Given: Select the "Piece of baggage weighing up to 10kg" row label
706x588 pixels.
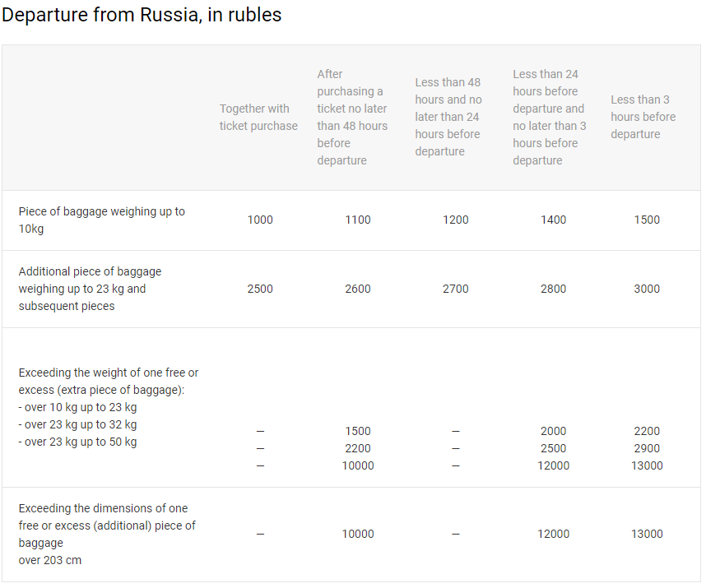Looking at the screenshot, I should coord(102,220).
